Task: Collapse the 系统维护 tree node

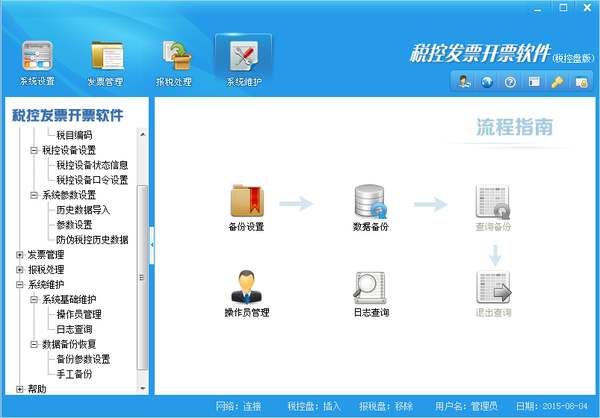Action: [20, 285]
